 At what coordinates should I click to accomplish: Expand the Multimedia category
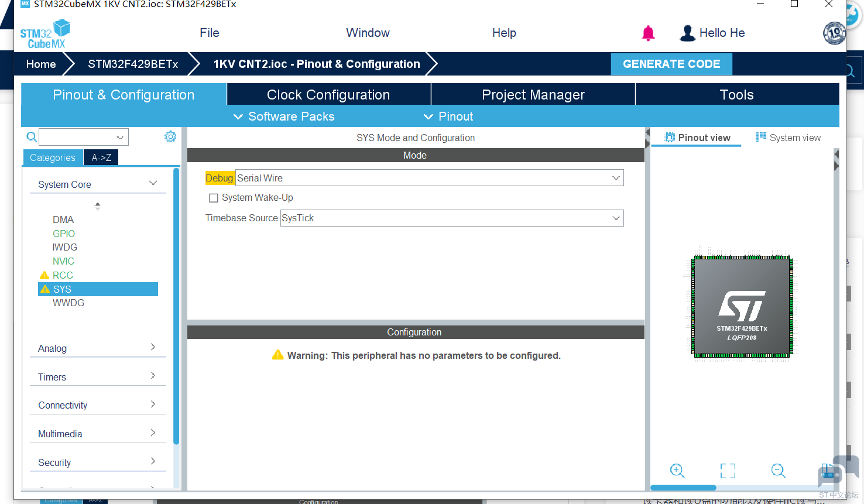[x=98, y=434]
